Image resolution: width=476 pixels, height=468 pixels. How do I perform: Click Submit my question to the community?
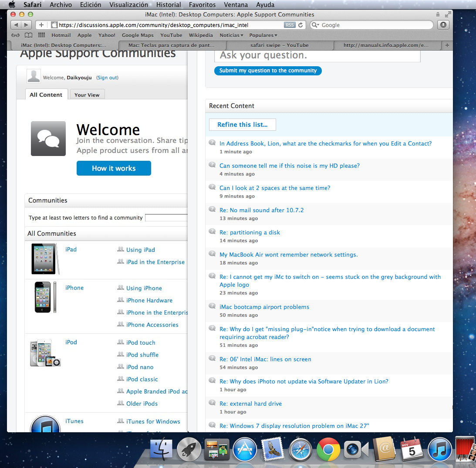[268, 71]
